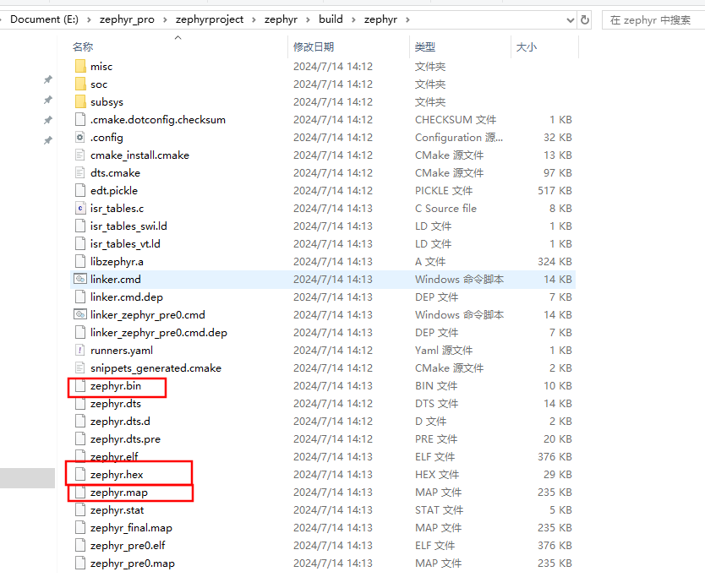Sort files by the 修改日期 column
The width and height of the screenshot is (705, 588).
[314, 46]
